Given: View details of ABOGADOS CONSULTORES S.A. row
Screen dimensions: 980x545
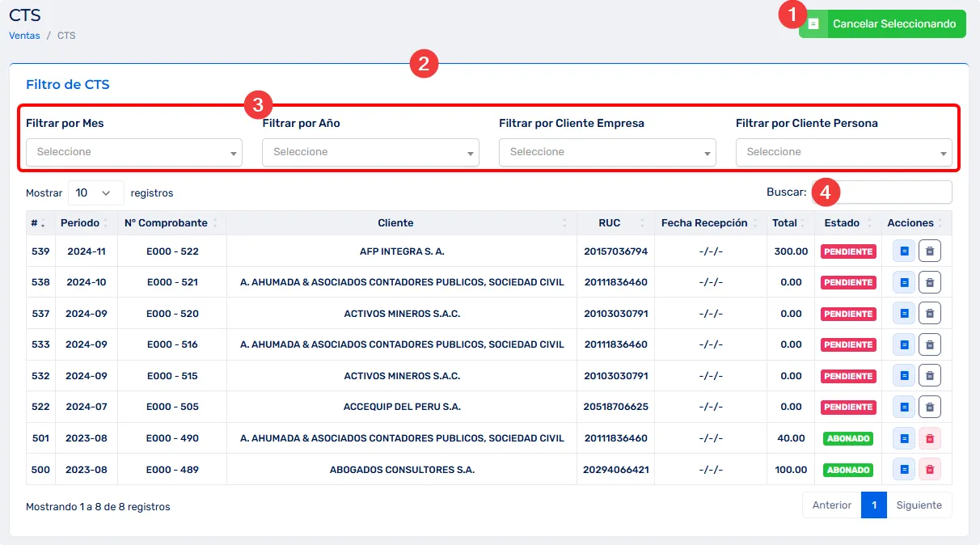Looking at the screenshot, I should pos(903,470).
